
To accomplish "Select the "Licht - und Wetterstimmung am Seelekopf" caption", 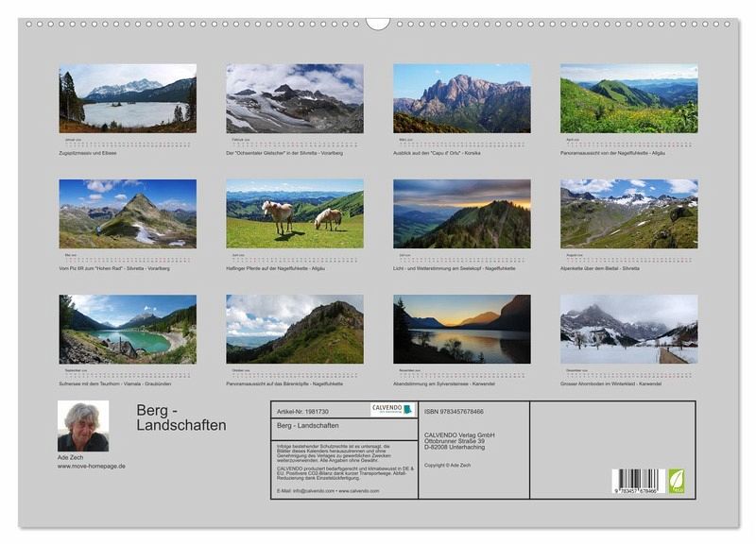I will 455,268.
